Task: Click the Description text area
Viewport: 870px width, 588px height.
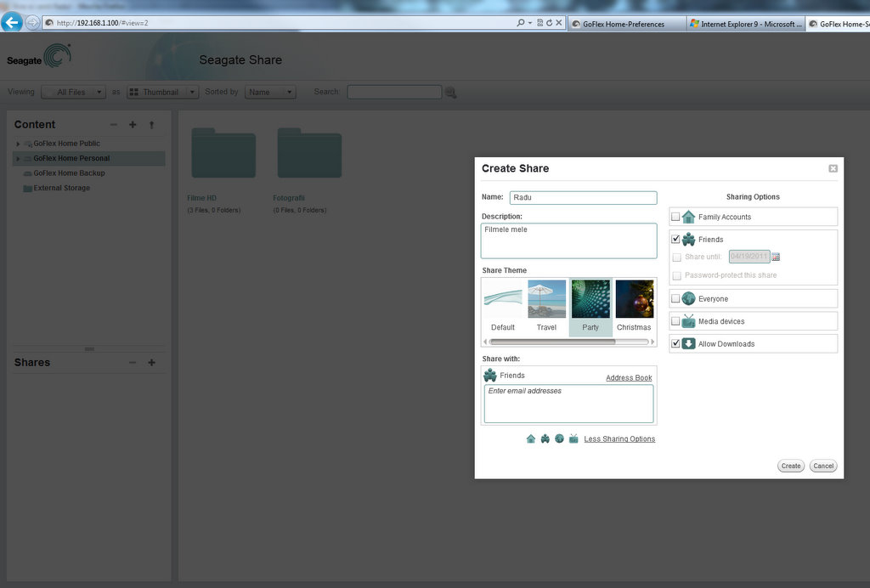Action: (x=568, y=240)
